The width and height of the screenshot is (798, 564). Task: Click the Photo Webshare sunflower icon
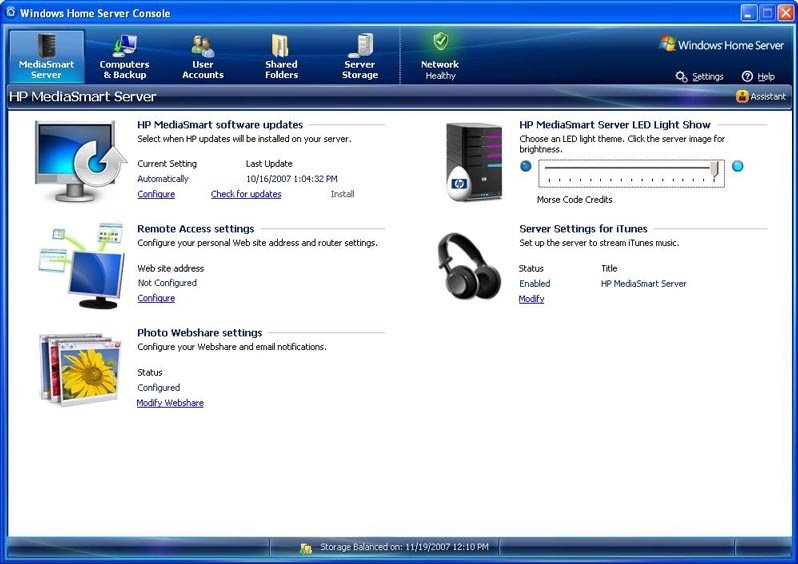pos(80,369)
